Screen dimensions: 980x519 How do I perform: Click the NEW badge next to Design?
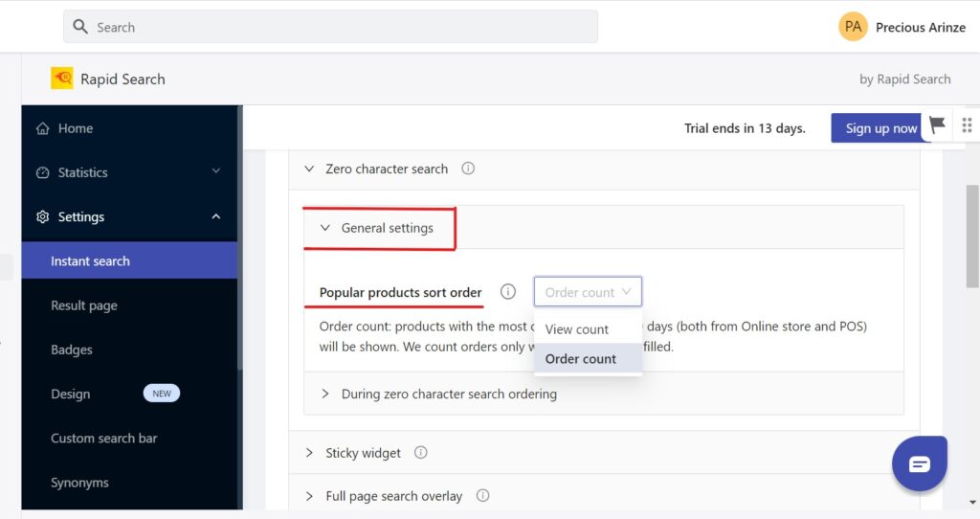coord(162,394)
